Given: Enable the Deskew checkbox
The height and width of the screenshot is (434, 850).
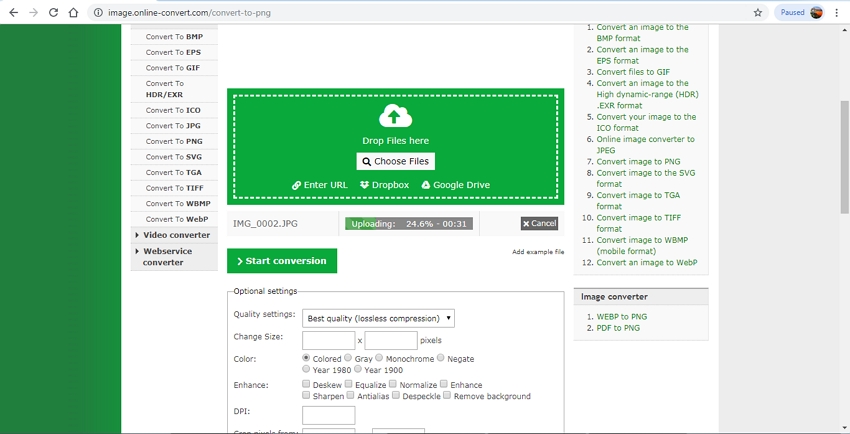Looking at the screenshot, I should pyautogui.click(x=306, y=384).
